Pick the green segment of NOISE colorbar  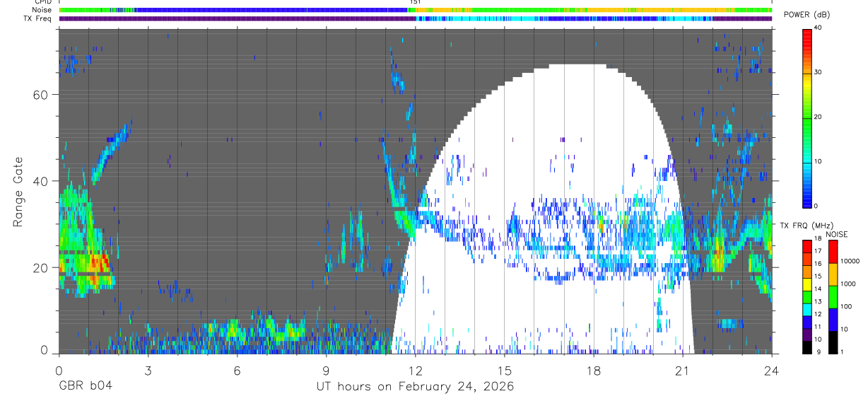pyautogui.click(x=832, y=296)
